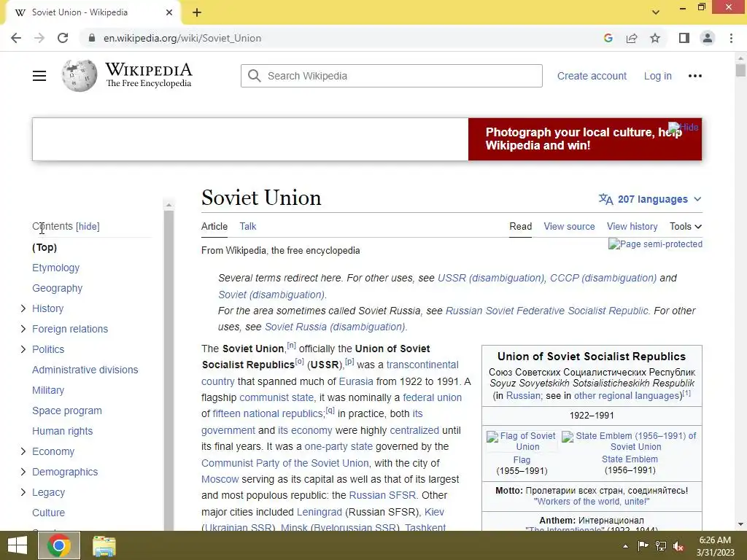747x560 pixels.
Task: Open the View source tab
Action: (569, 226)
